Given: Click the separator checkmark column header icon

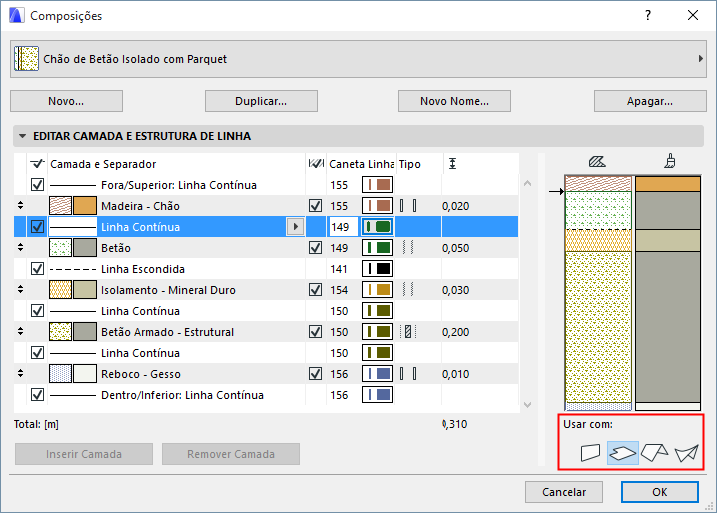Looking at the screenshot, I should tap(37, 163).
